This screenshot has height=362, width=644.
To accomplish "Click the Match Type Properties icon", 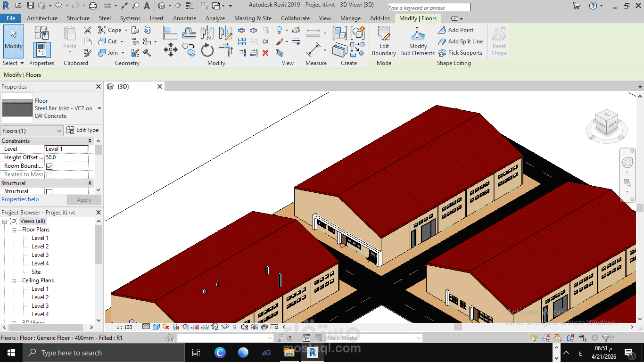I will 88,53.
